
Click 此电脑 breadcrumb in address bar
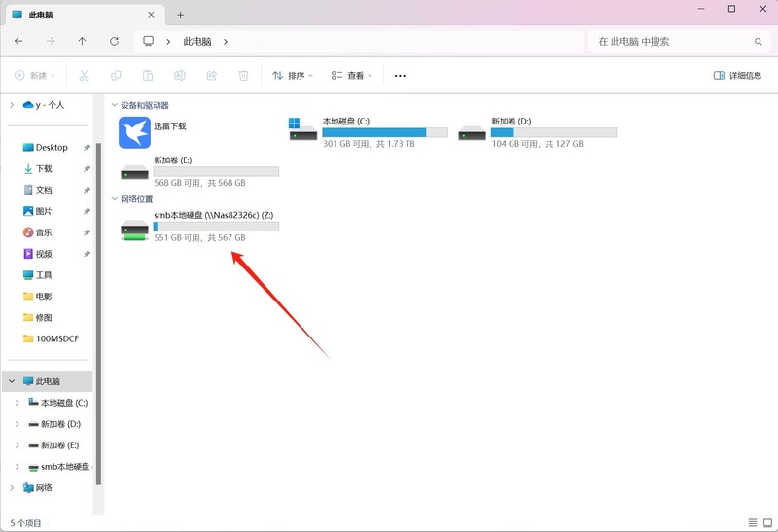[x=197, y=42]
